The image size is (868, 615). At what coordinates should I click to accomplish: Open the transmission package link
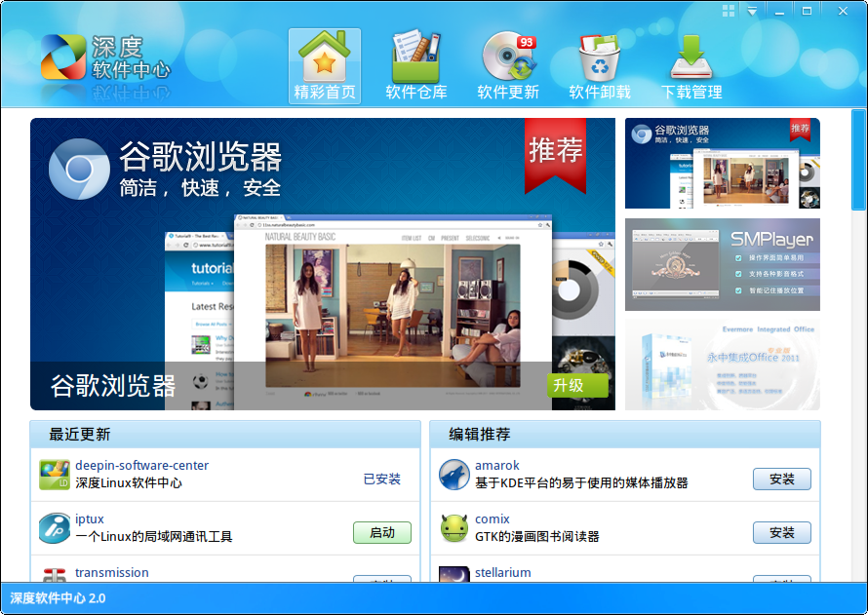pyautogui.click(x=112, y=572)
